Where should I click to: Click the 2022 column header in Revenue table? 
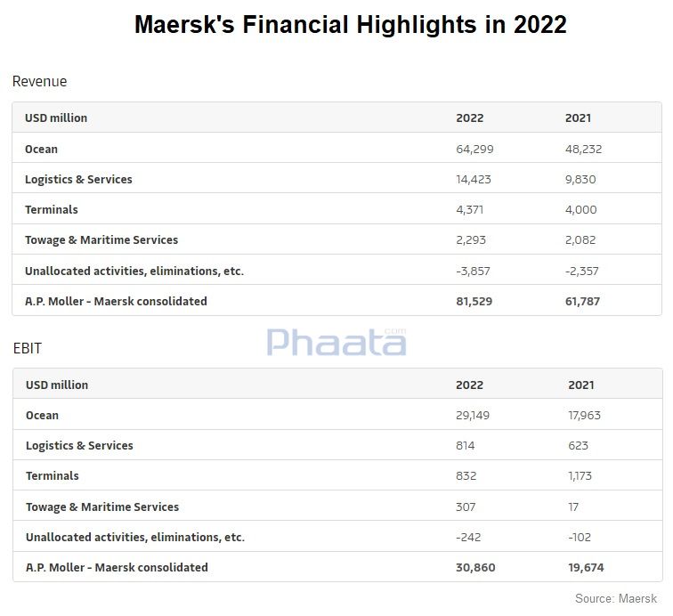(469, 118)
